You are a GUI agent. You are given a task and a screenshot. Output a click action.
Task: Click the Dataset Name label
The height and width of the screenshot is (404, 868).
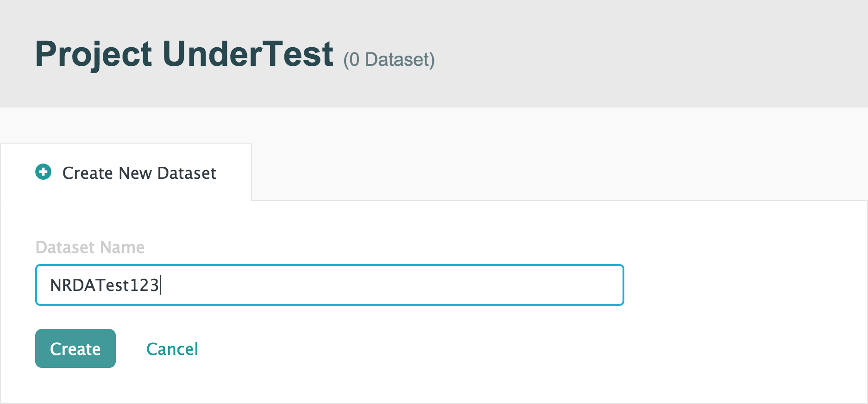tap(89, 247)
